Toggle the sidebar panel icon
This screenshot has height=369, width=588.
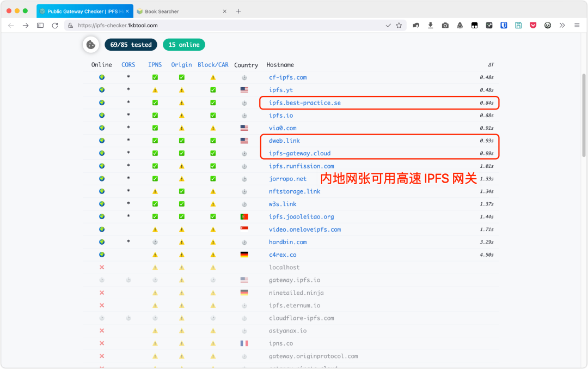click(40, 26)
